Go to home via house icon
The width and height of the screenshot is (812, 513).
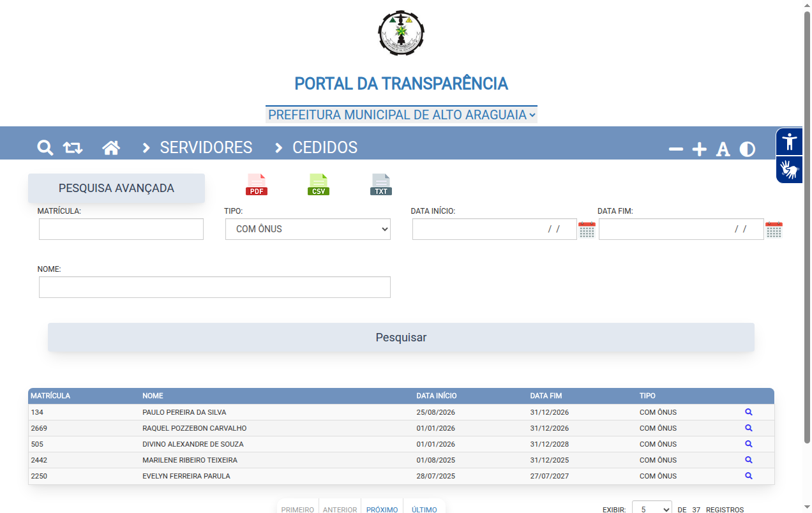[x=111, y=148]
